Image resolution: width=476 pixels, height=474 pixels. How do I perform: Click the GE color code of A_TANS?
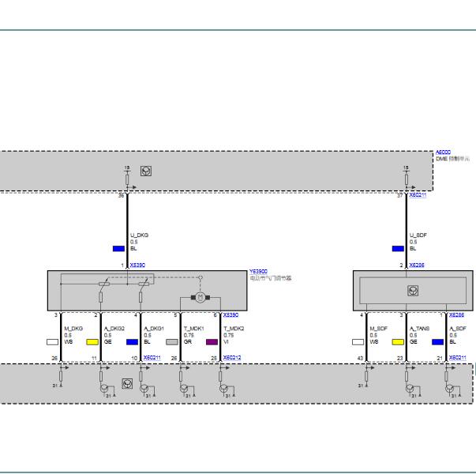pyautogui.click(x=414, y=342)
